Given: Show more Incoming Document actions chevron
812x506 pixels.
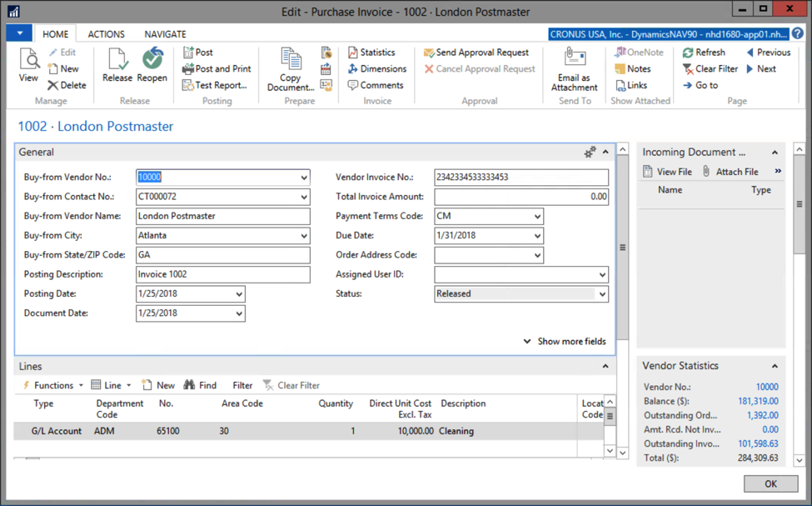Looking at the screenshot, I should pyautogui.click(x=778, y=171).
